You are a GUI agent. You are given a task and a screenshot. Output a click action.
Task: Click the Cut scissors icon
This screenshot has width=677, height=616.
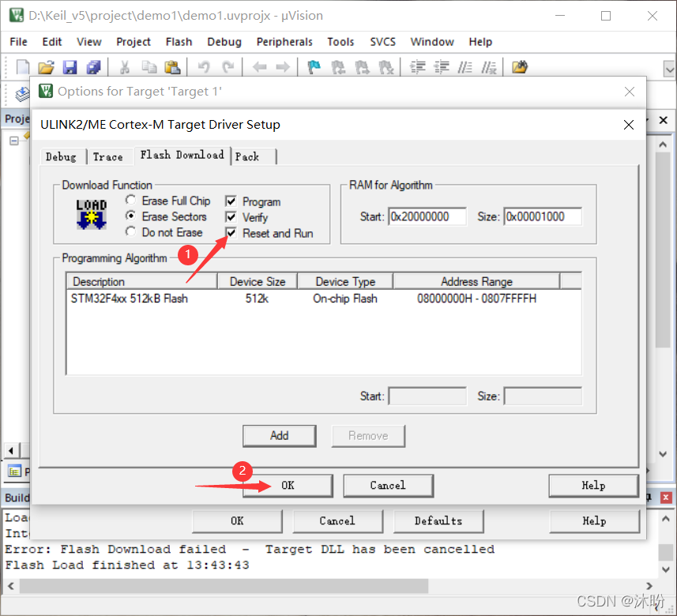click(124, 67)
